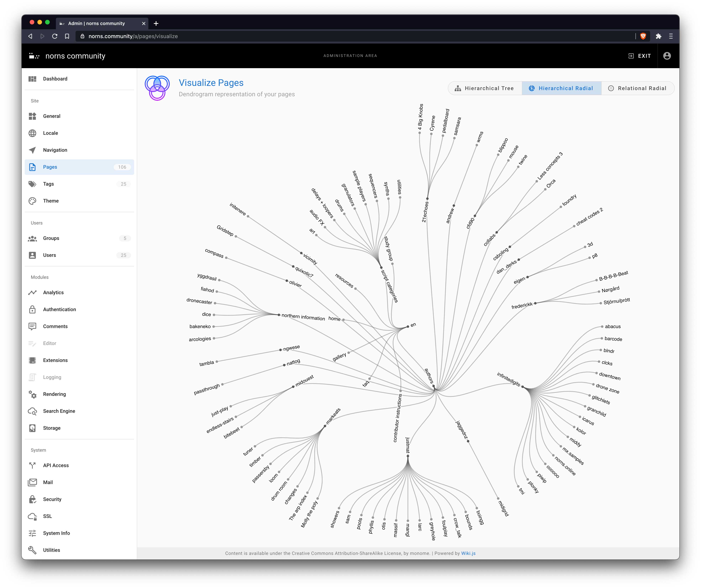The height and width of the screenshot is (588, 701).
Task: Open the browser hamburger menu
Action: [671, 36]
